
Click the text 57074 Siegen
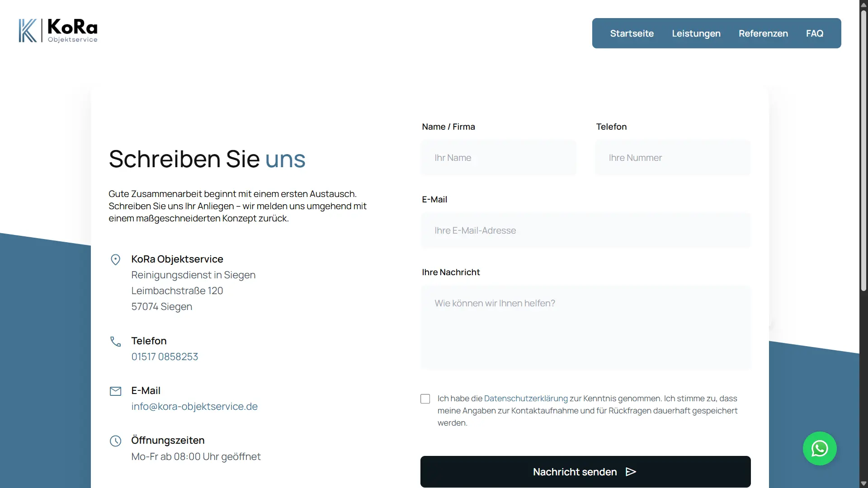[x=162, y=306]
